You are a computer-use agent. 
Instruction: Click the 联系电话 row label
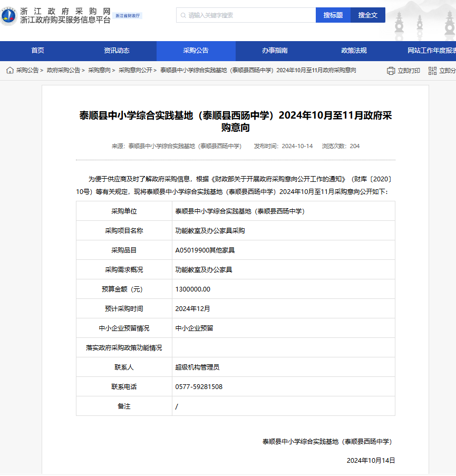tap(124, 387)
